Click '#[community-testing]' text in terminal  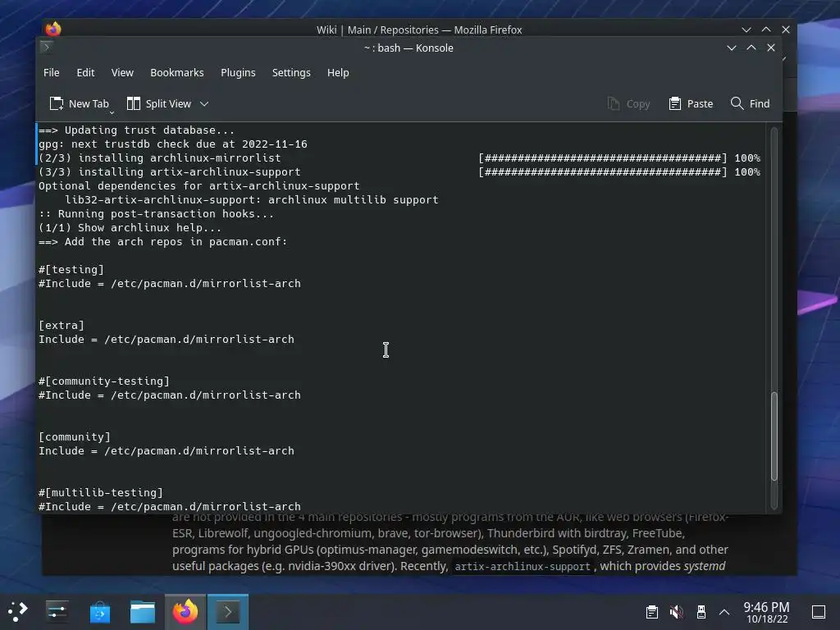104,381
